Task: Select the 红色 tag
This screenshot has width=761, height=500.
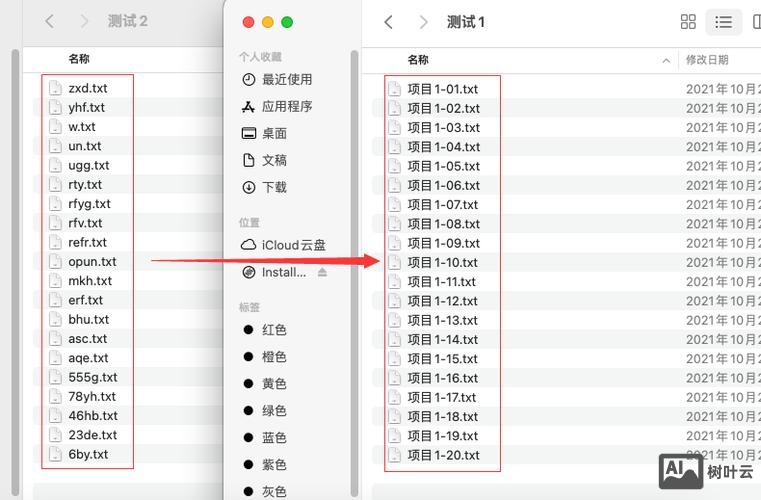Action: (265, 330)
